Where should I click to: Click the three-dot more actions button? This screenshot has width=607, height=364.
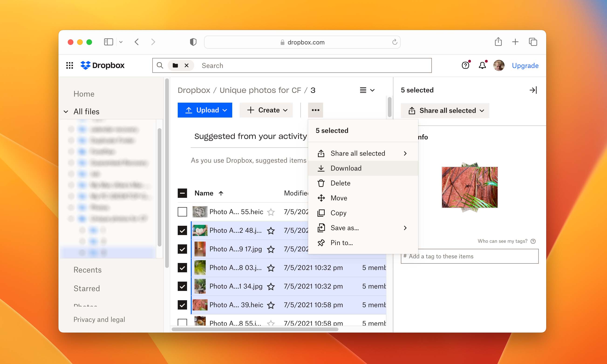point(315,110)
